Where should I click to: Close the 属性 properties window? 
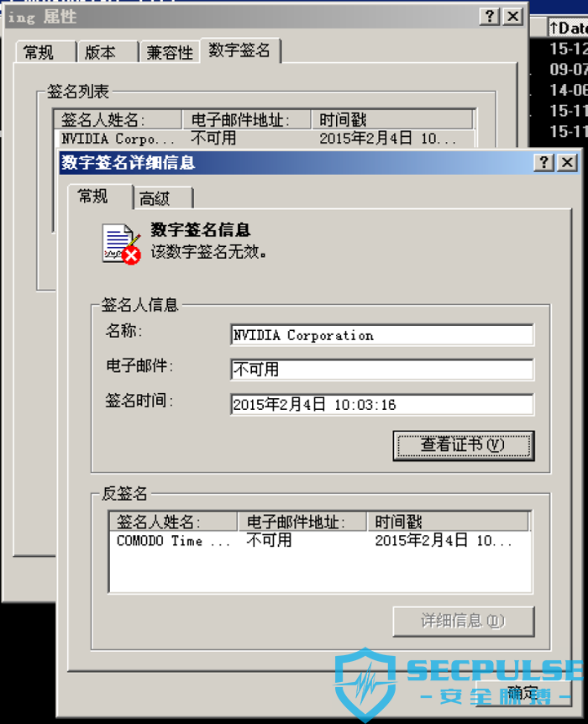click(x=512, y=17)
